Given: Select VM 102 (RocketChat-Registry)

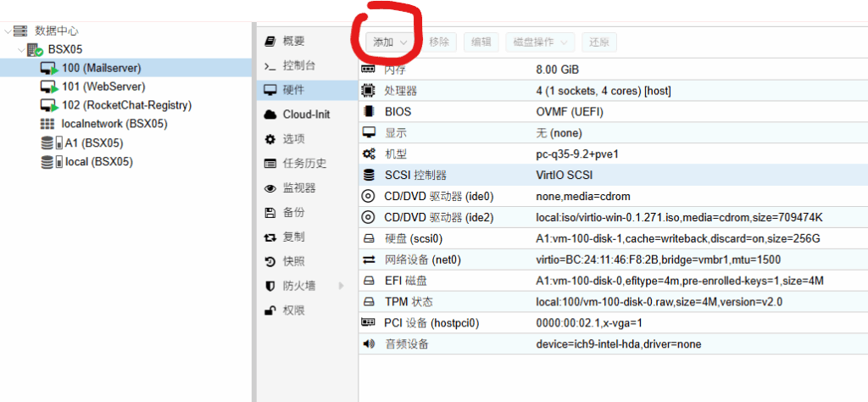Looking at the screenshot, I should [x=125, y=105].
